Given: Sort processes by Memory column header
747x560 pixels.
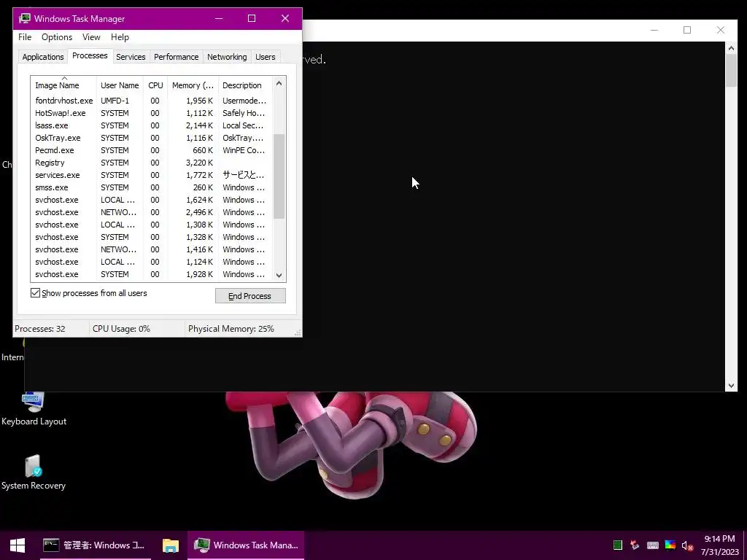Looking at the screenshot, I should (x=193, y=85).
